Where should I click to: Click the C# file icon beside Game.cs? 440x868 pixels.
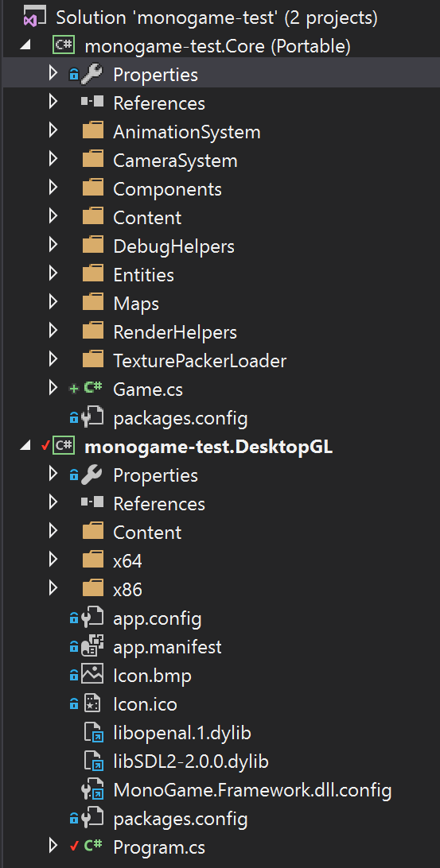[92, 389]
